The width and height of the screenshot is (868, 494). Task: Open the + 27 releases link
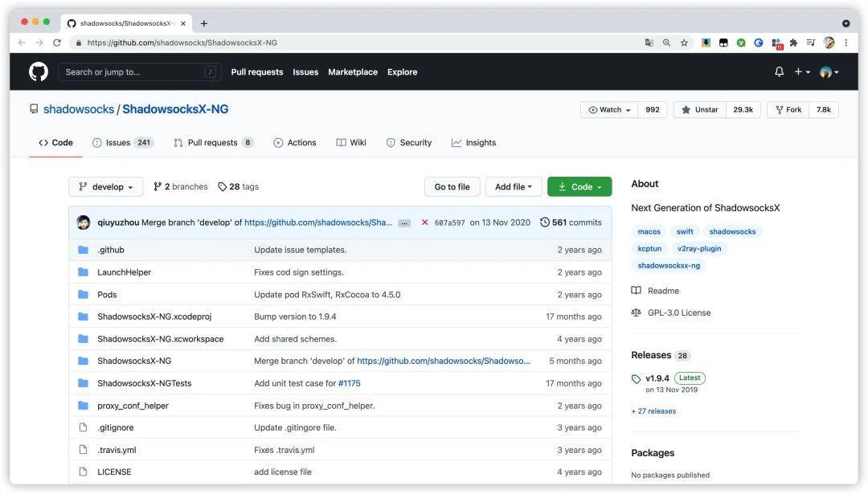pyautogui.click(x=653, y=411)
